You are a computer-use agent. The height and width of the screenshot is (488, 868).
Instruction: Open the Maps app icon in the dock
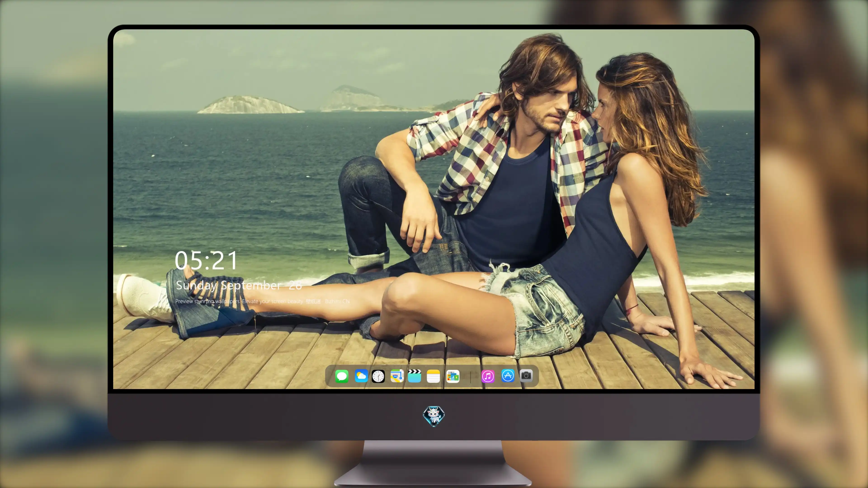397,376
